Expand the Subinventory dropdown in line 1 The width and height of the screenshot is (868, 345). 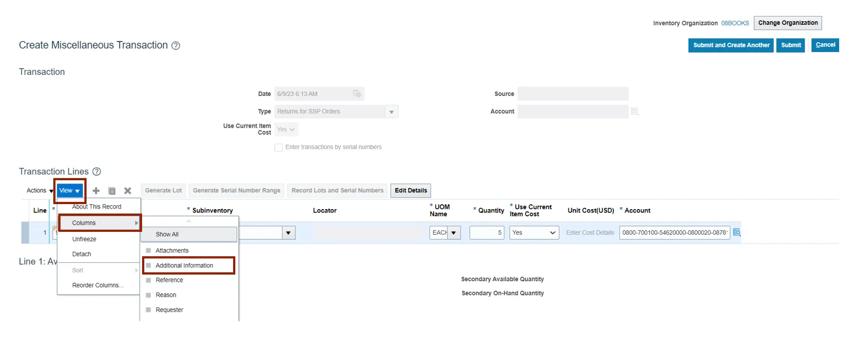289,232
